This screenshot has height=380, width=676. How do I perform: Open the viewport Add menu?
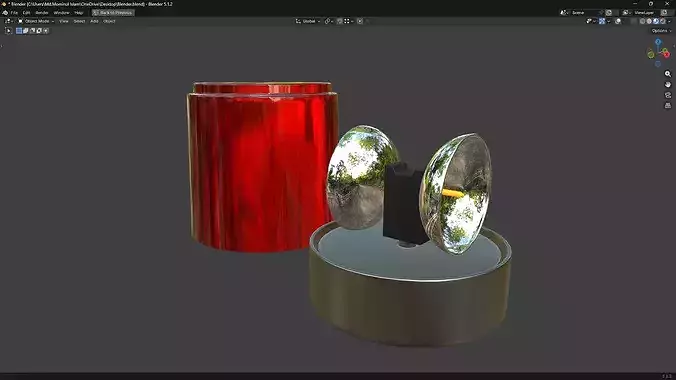(94, 21)
